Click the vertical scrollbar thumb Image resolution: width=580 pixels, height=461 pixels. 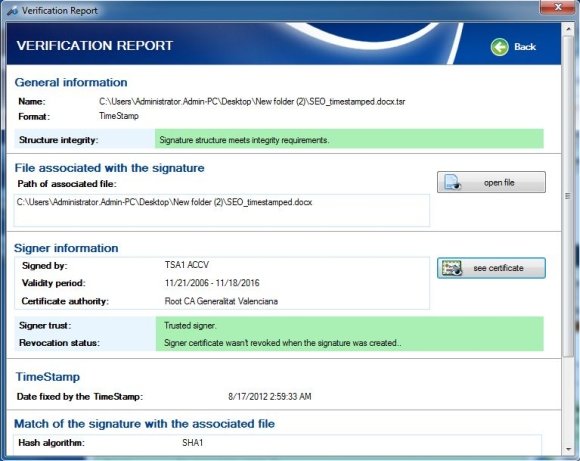(x=568, y=196)
